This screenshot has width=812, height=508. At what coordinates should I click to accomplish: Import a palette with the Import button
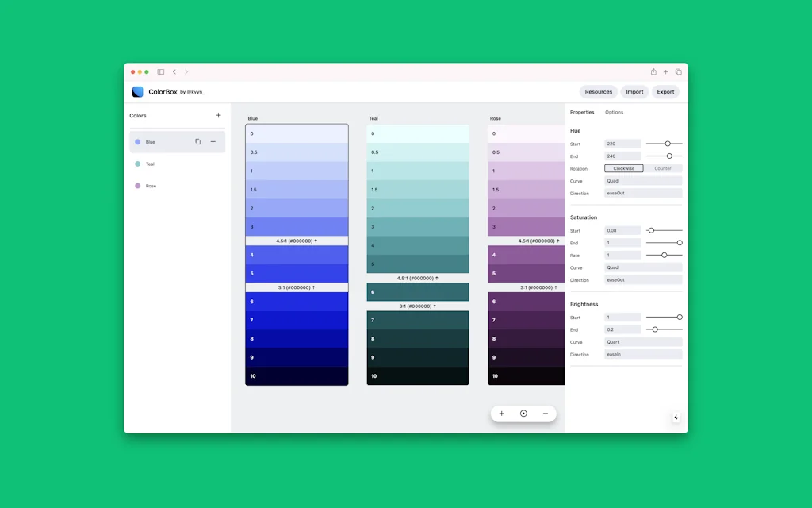tap(634, 91)
